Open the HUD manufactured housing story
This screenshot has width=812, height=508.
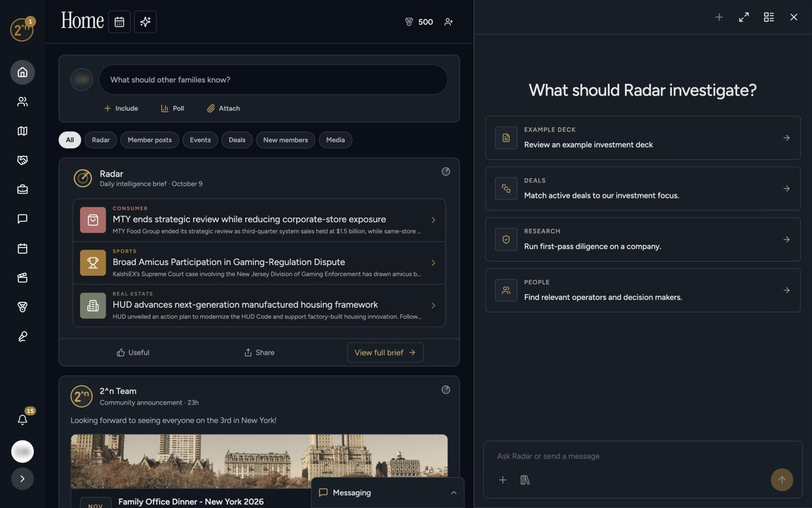coord(259,305)
